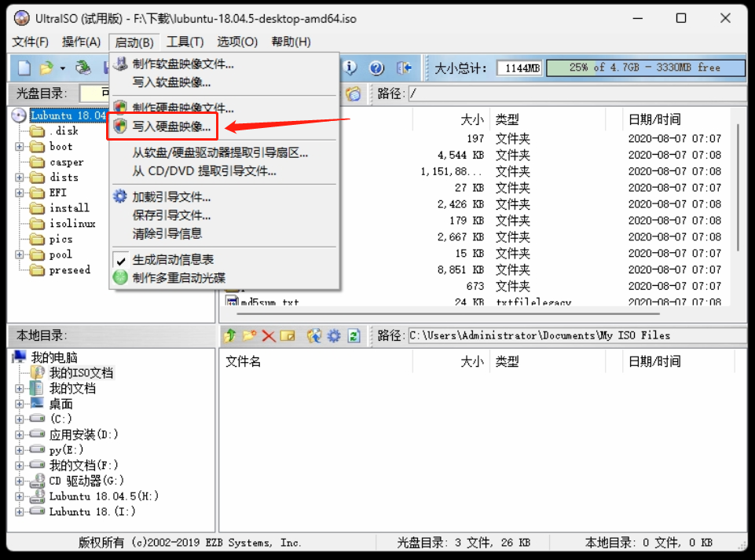
Task: Expand the EFI folder in disc tree
Action: [20, 192]
